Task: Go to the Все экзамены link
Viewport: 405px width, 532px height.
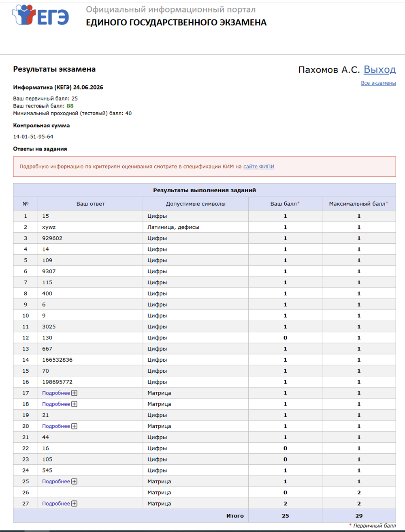Action: (x=378, y=83)
